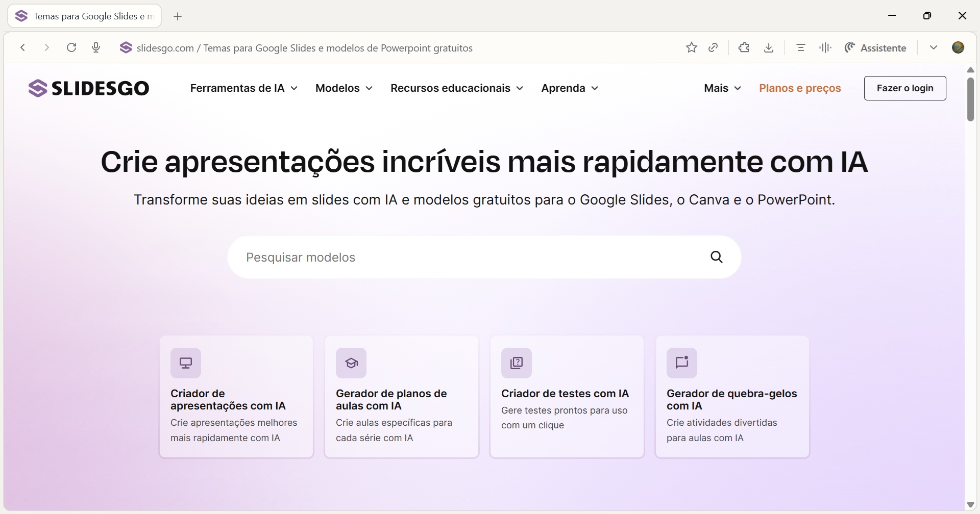The height and width of the screenshot is (514, 980).
Task: Click the icebreaker generator chat icon
Action: pyautogui.click(x=682, y=363)
